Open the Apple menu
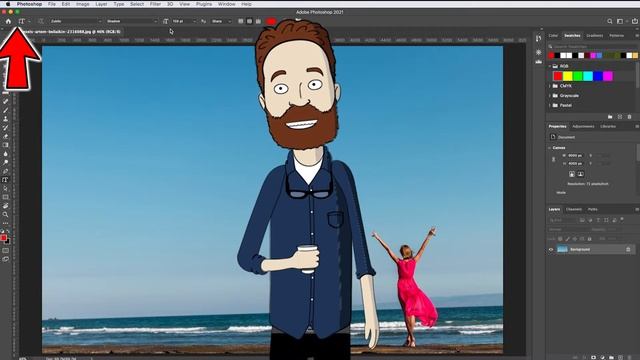Viewport: 640px width, 360px height. click(x=8, y=4)
